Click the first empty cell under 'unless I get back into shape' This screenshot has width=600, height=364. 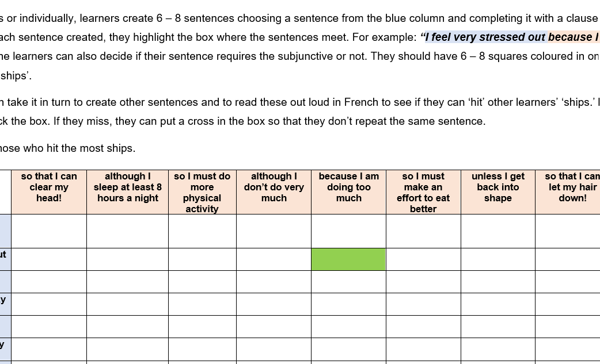[x=498, y=231]
